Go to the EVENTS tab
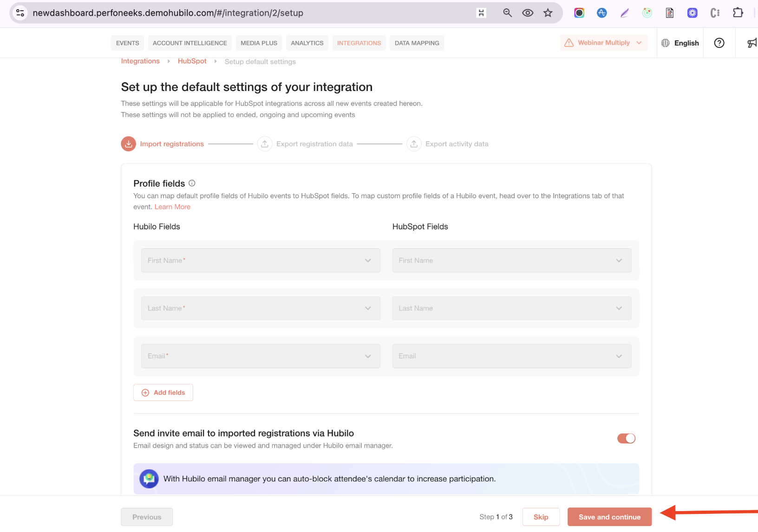 (128, 43)
